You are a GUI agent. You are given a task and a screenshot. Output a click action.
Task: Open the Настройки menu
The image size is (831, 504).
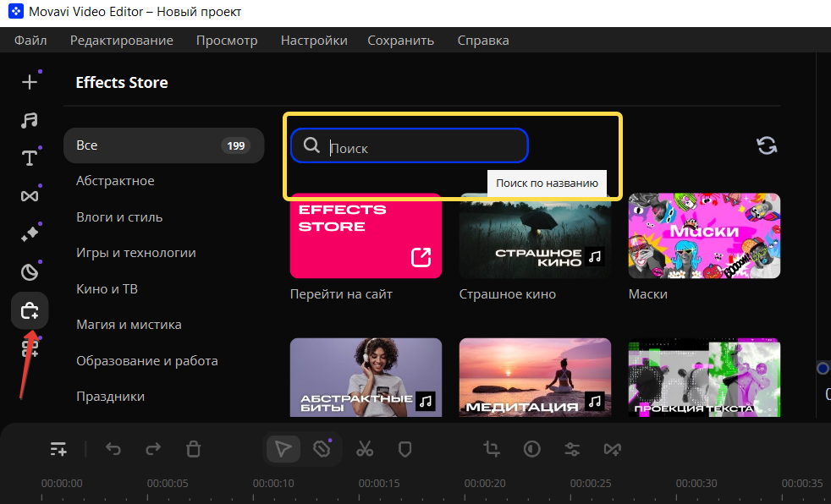tap(314, 41)
